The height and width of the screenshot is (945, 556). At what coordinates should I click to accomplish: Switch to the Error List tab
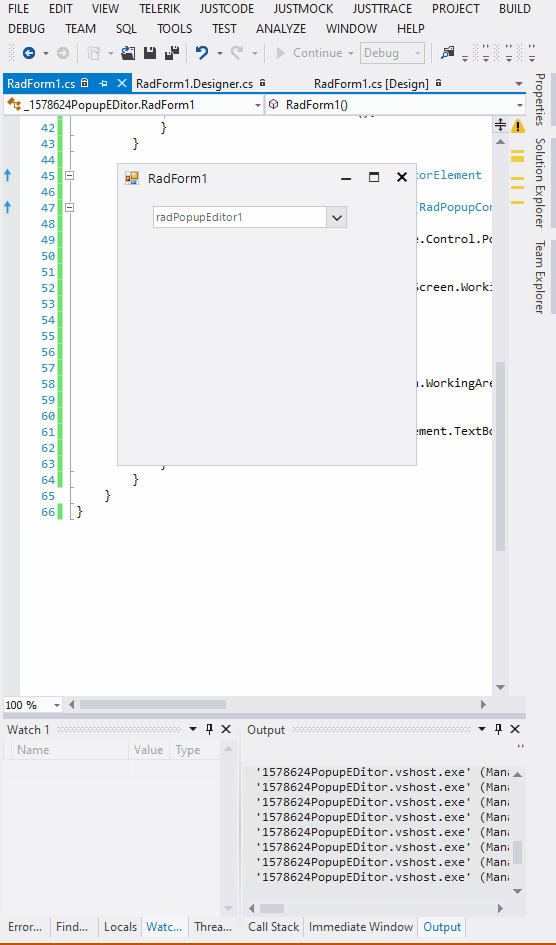point(25,926)
